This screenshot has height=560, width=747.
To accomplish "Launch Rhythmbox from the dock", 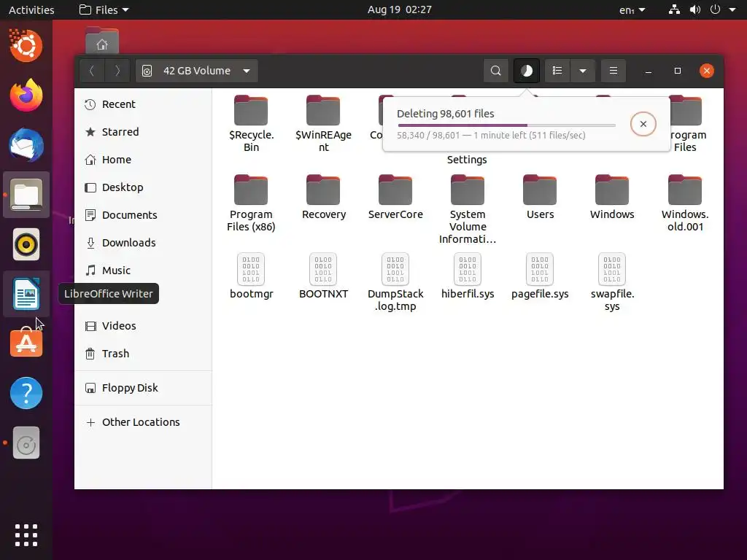I will 26,245.
